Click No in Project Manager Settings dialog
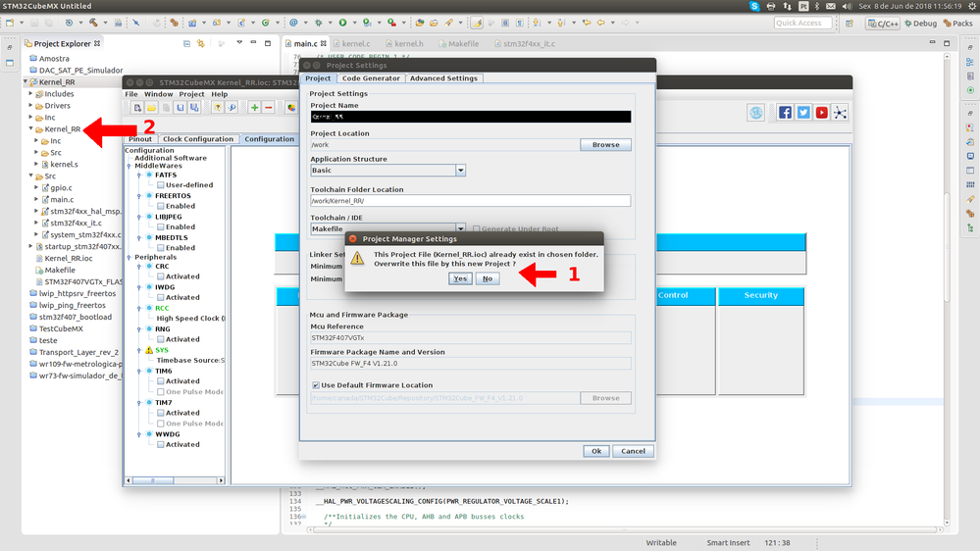 point(488,278)
